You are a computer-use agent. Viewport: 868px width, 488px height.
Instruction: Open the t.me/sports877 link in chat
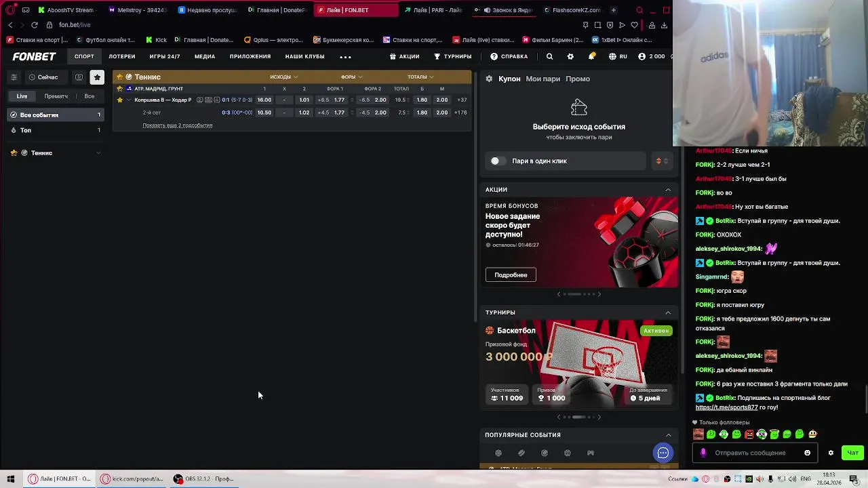[726, 407]
